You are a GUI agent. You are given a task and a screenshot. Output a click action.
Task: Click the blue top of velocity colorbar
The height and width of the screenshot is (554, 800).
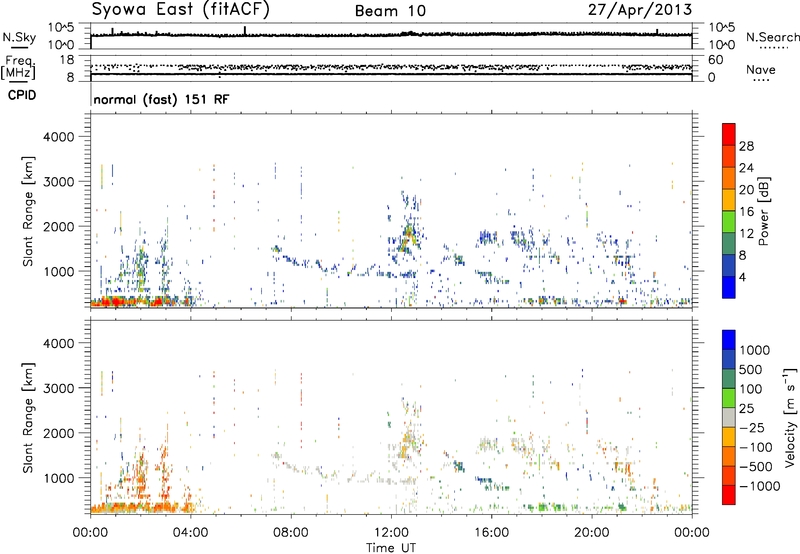tap(729, 339)
